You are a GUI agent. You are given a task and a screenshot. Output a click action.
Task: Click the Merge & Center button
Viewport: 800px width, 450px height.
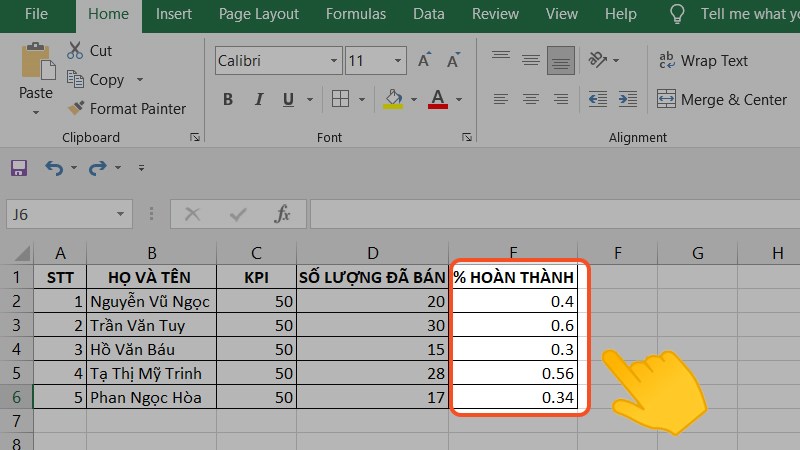click(722, 99)
